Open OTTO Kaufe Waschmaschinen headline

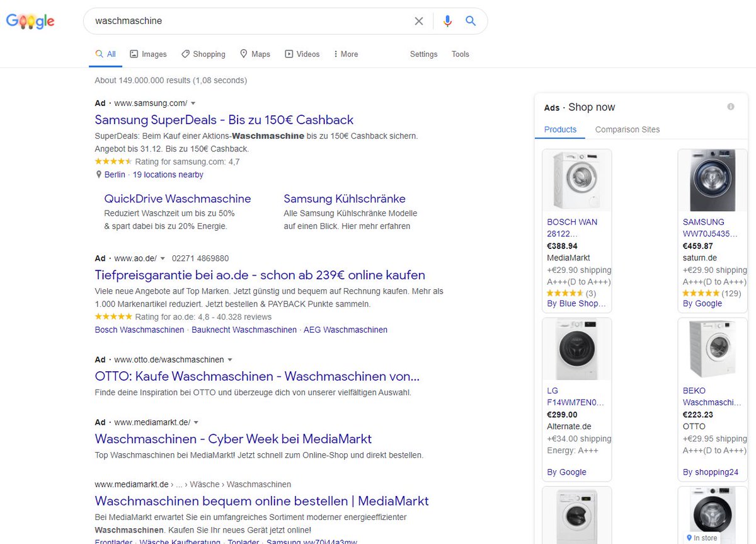(x=257, y=376)
